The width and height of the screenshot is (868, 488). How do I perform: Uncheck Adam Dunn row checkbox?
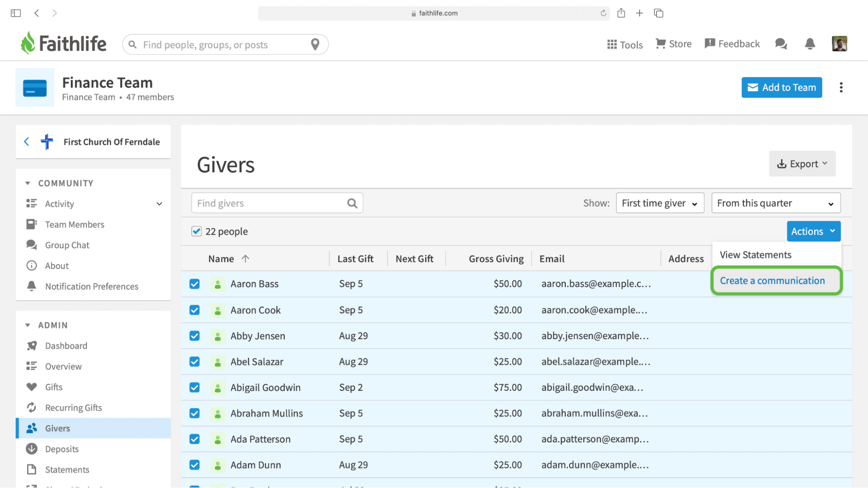(195, 465)
